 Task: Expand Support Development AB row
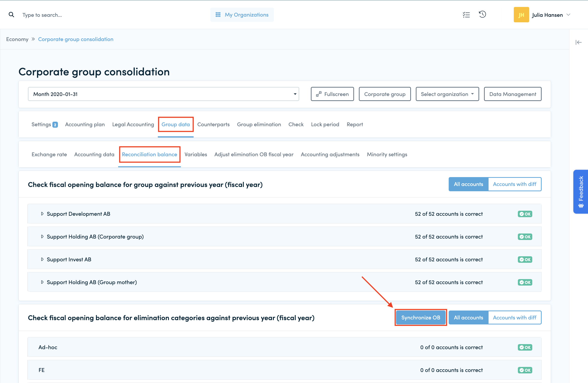tap(42, 214)
